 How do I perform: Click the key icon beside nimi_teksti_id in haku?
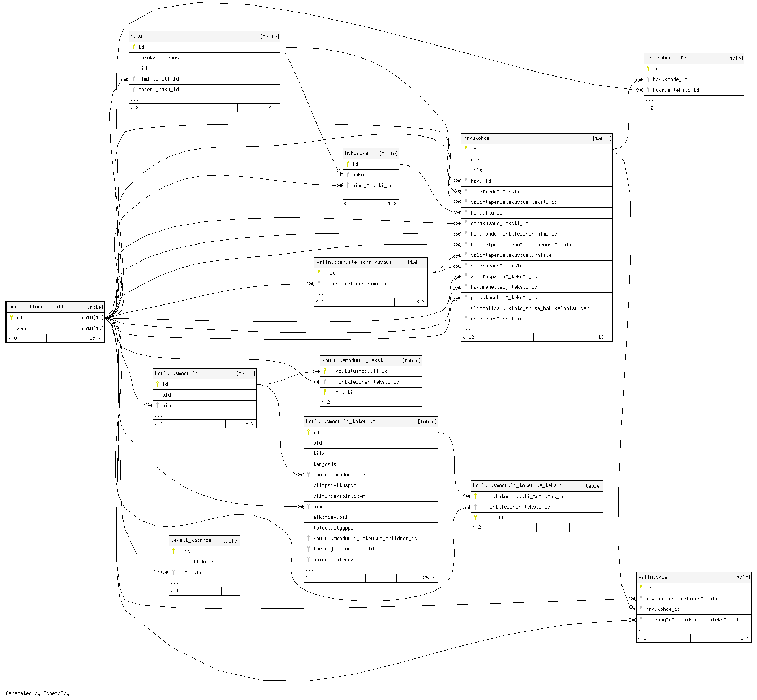pos(134,79)
